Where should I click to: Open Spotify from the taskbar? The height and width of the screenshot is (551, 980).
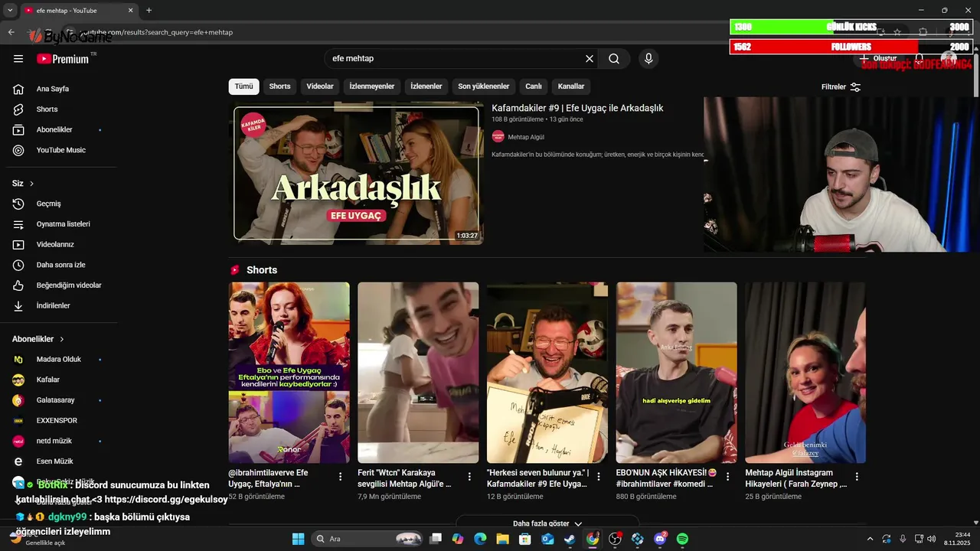[682, 539]
